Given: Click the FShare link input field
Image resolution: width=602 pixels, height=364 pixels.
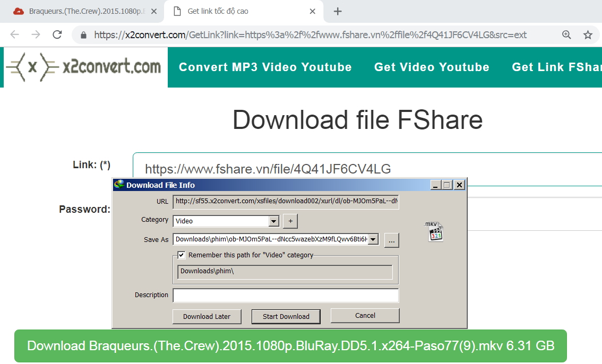Looking at the screenshot, I should pyautogui.click(x=367, y=169).
